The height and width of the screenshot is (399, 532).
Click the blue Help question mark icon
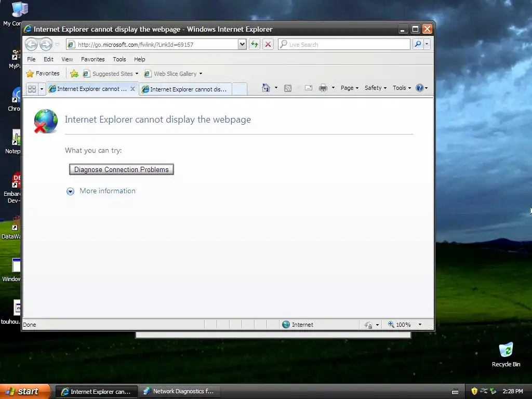point(420,88)
